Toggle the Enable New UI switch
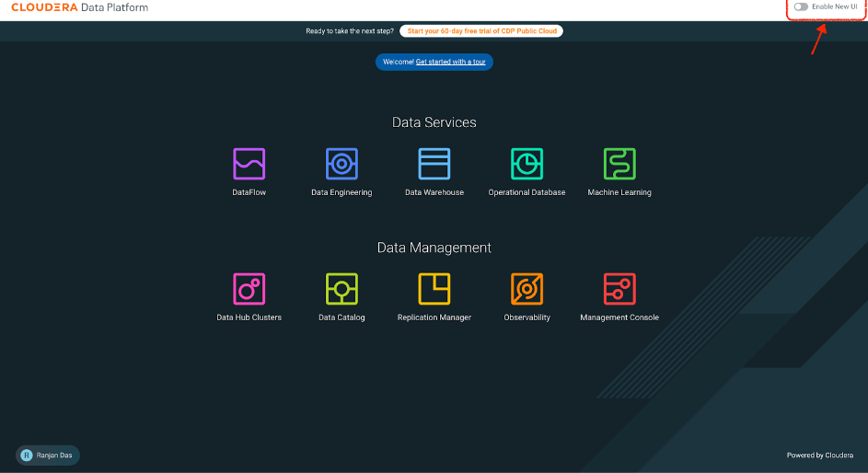Screen dimensions: 868x473 click(x=801, y=7)
